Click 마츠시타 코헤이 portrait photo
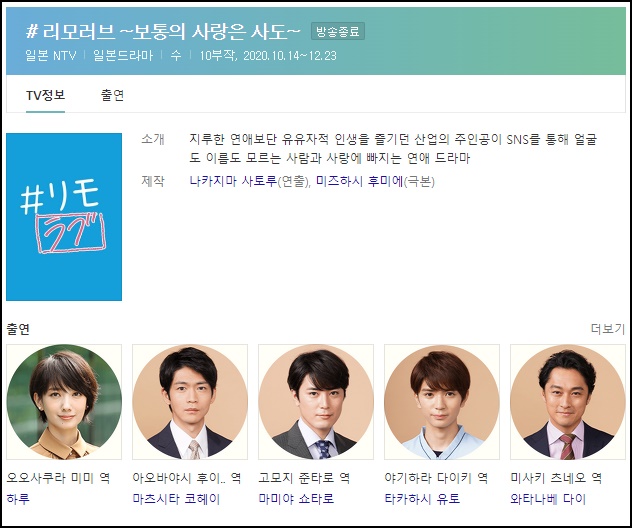This screenshot has width=632, height=528. pos(190,402)
